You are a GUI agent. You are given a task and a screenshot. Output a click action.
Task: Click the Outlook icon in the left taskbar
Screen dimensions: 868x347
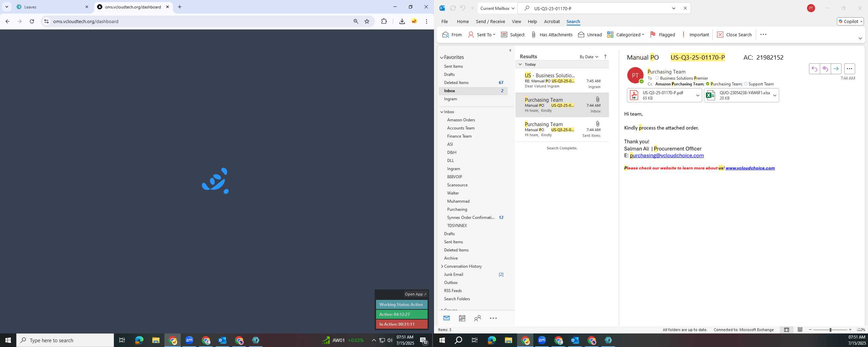click(x=222, y=340)
